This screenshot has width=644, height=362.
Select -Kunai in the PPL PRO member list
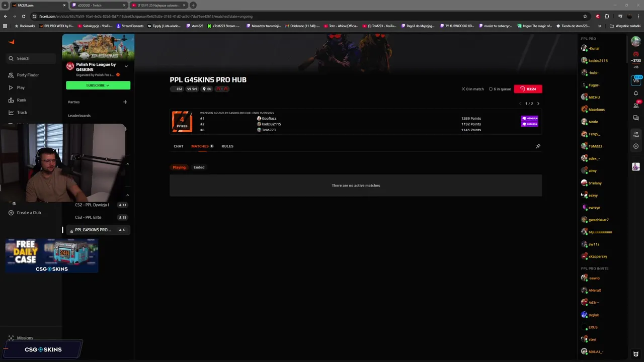click(590, 48)
